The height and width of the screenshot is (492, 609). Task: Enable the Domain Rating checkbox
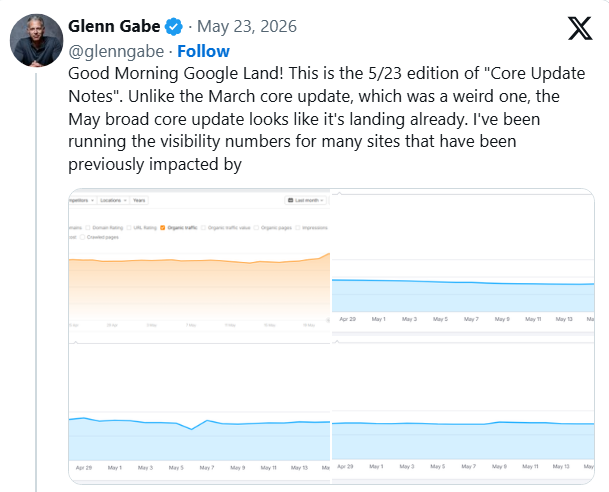[88, 228]
